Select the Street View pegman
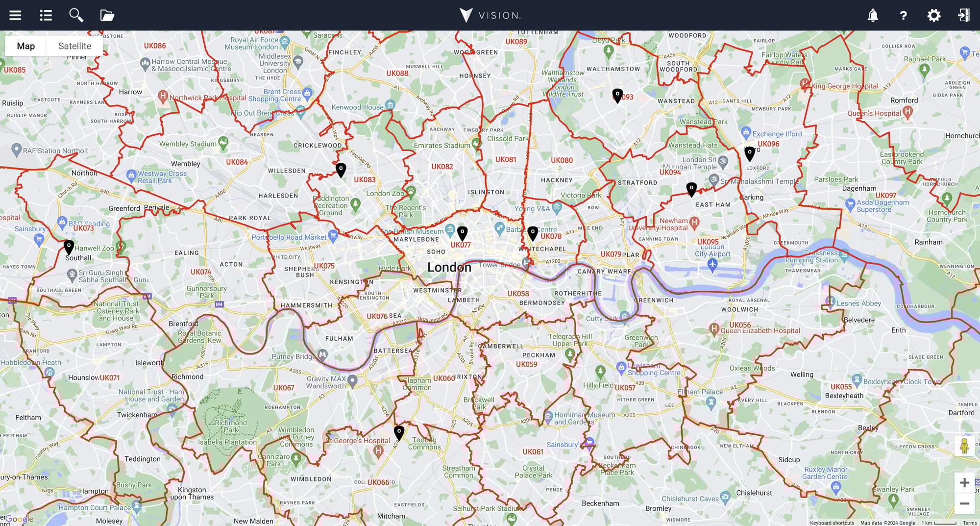Viewport: 980px width, 526px height. [964, 446]
